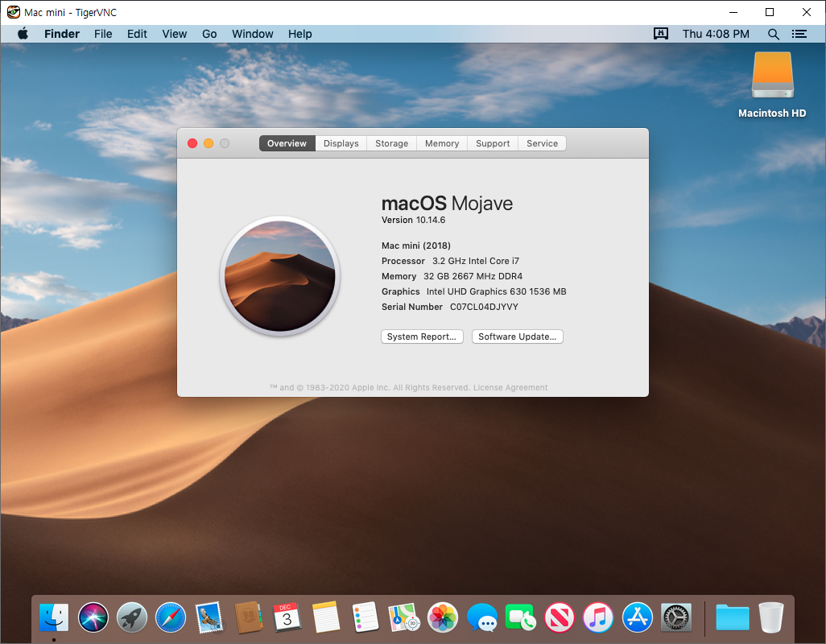Launch Maps from the dock

403,617
